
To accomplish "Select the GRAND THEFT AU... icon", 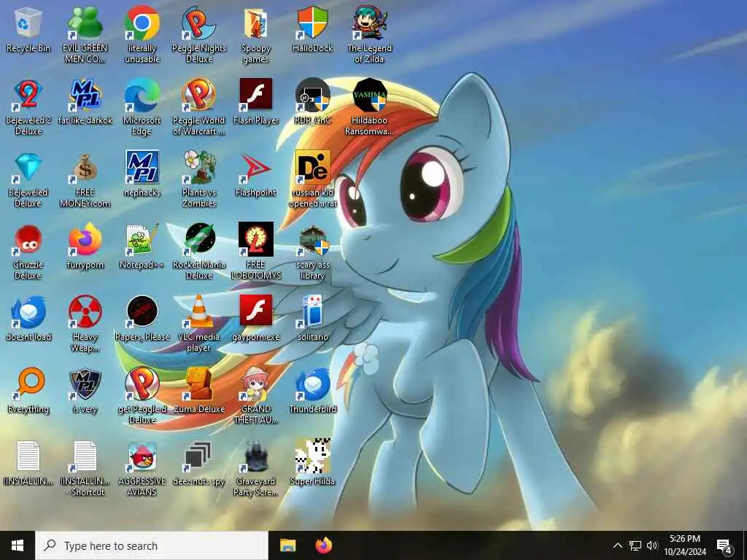I will point(256,384).
